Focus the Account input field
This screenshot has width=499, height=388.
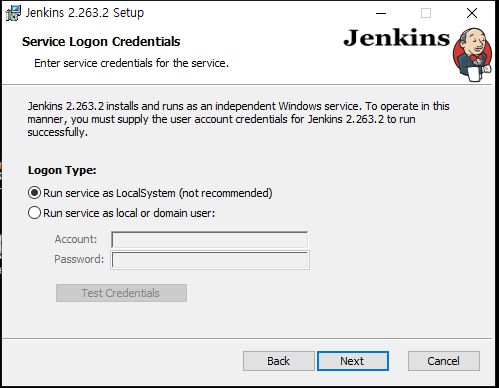tap(210, 240)
